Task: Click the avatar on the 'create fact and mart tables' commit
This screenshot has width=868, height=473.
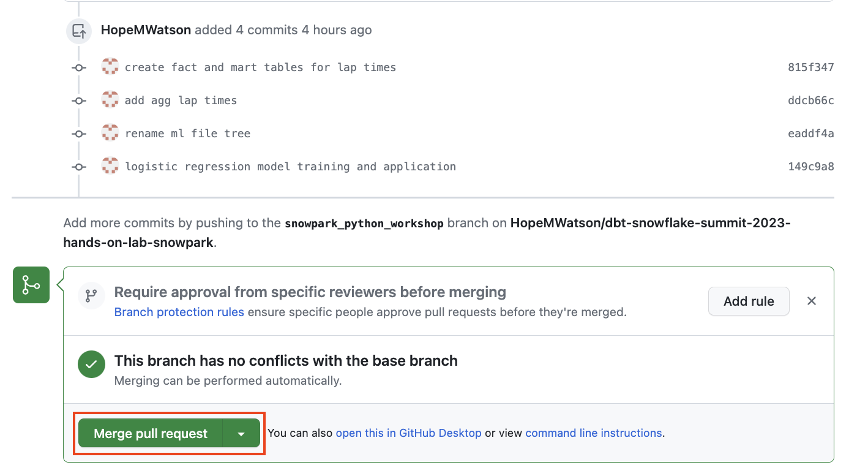Action: pos(110,66)
